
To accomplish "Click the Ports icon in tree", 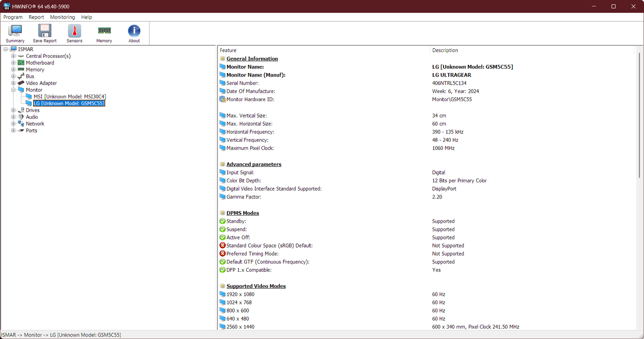I will click(21, 130).
